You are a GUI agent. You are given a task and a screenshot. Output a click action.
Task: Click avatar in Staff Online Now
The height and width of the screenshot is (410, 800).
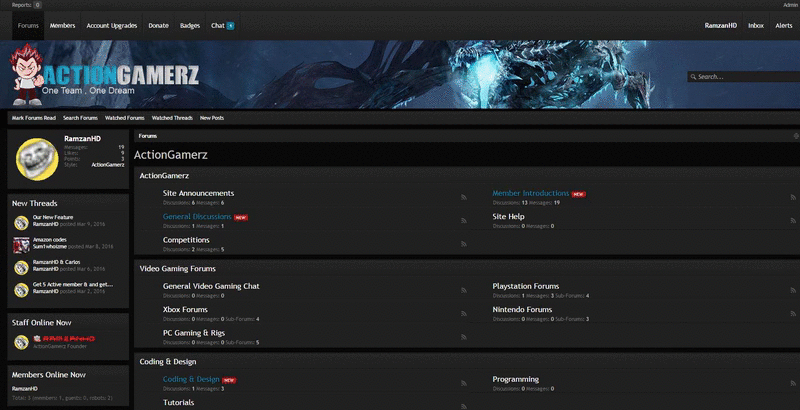click(21, 342)
